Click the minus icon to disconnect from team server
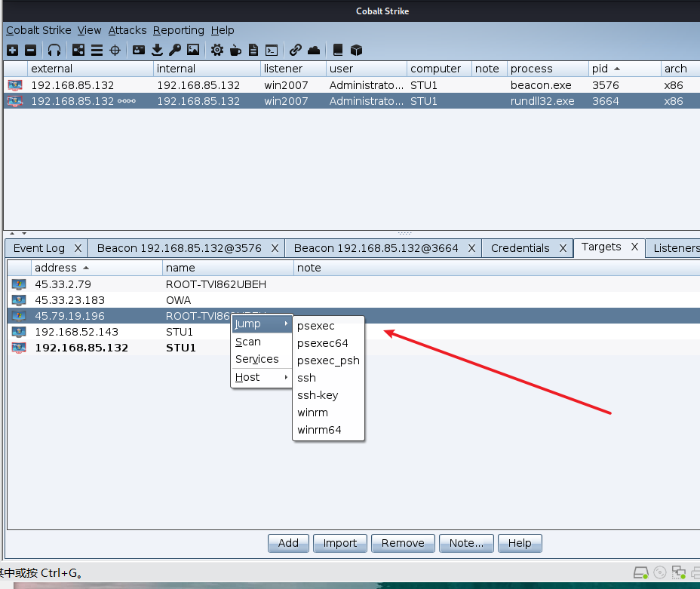 [x=30, y=50]
